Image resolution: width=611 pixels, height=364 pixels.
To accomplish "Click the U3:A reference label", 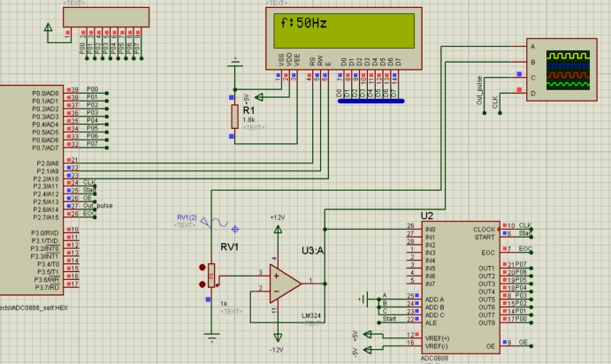I will (312, 250).
